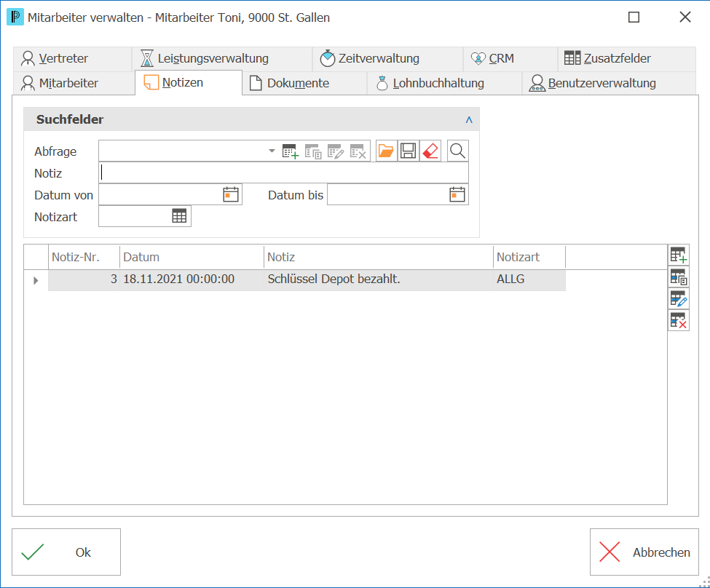The image size is (710, 588).
Task: Select the date cell 18.11.2021 00:00:00
Action: (192, 279)
